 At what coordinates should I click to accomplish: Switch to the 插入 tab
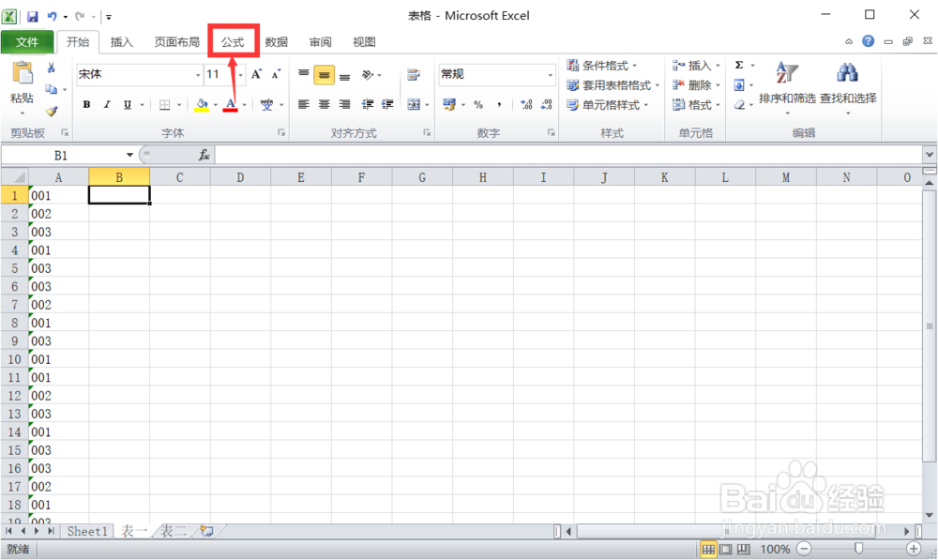[x=121, y=42]
